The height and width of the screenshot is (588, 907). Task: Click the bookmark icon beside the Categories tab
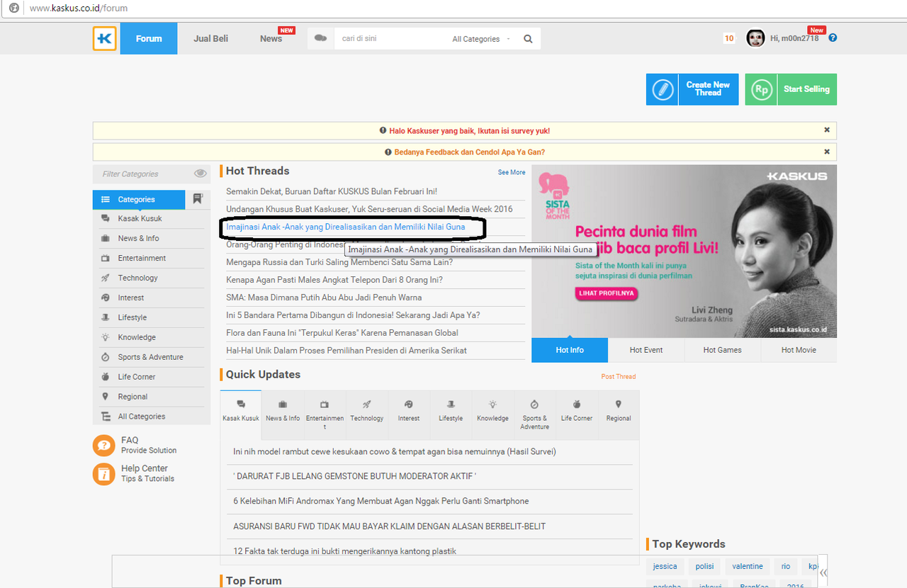[198, 199]
